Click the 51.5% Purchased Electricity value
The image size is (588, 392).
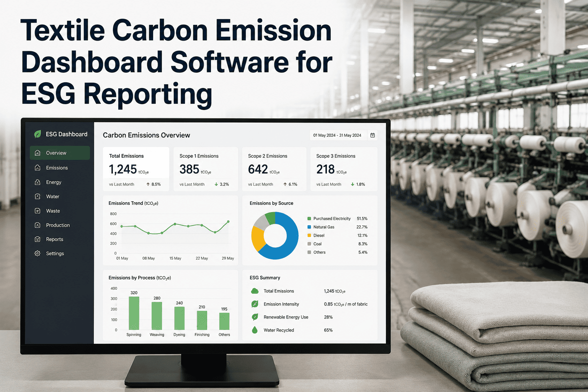pyautogui.click(x=362, y=219)
